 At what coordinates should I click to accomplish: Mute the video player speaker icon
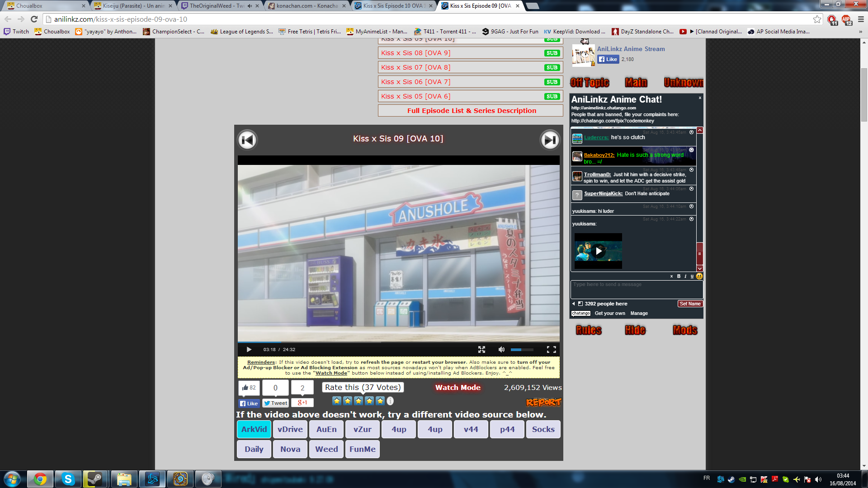[x=501, y=349]
